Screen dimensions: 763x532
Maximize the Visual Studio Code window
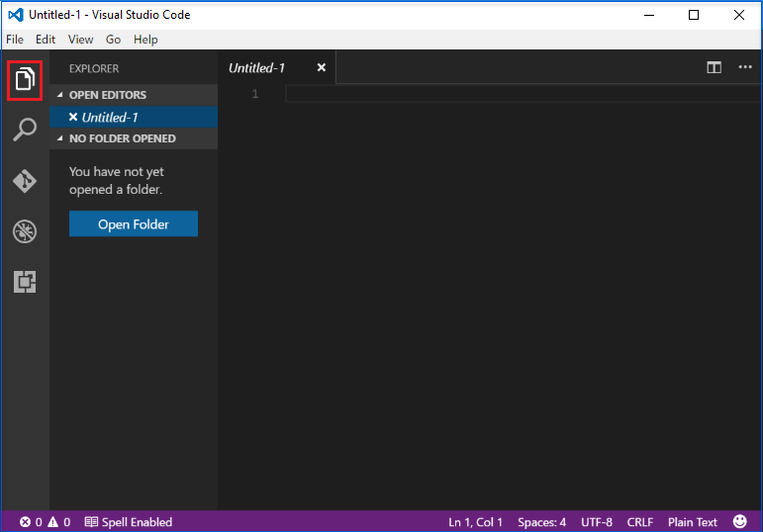(x=694, y=15)
